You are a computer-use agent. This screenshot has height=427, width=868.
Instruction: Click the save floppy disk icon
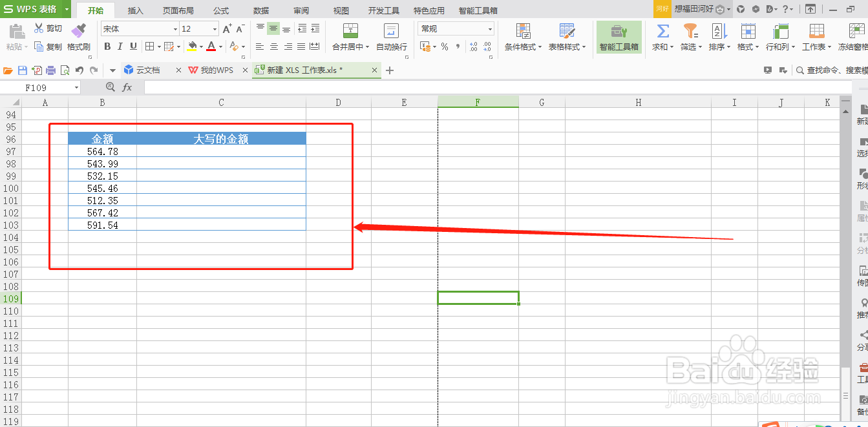(x=23, y=70)
